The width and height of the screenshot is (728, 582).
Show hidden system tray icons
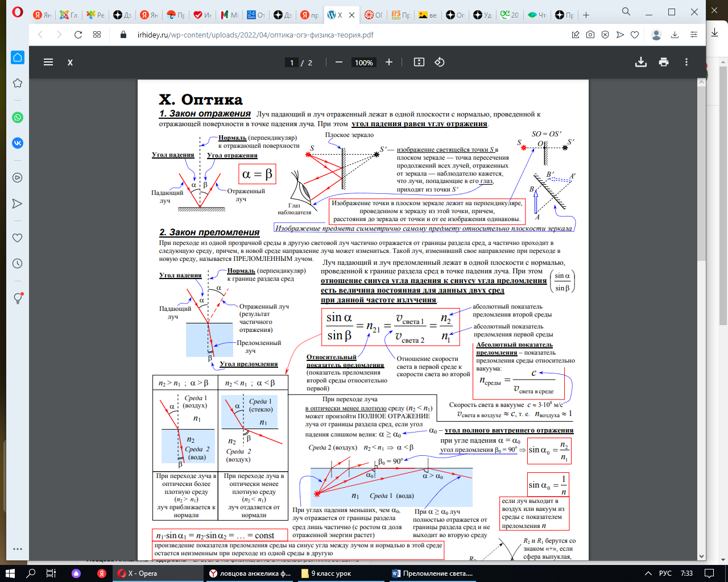[x=648, y=573]
